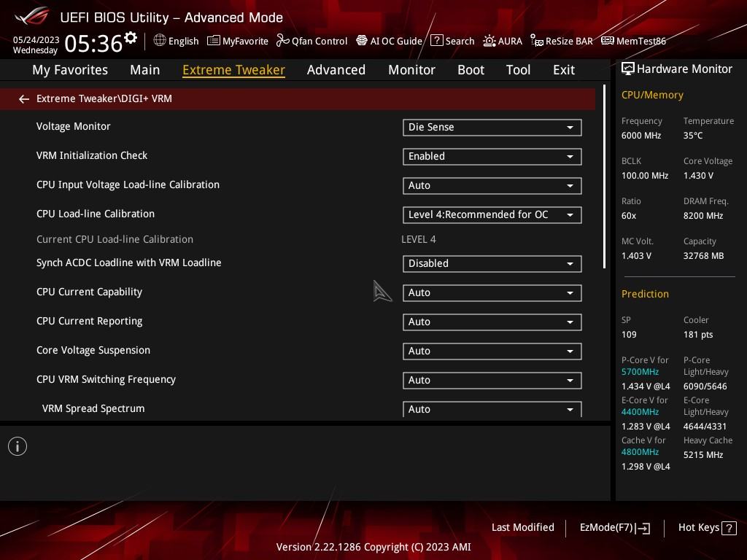
Task: Click the 05/24/2023 date text
Action: 36,39
